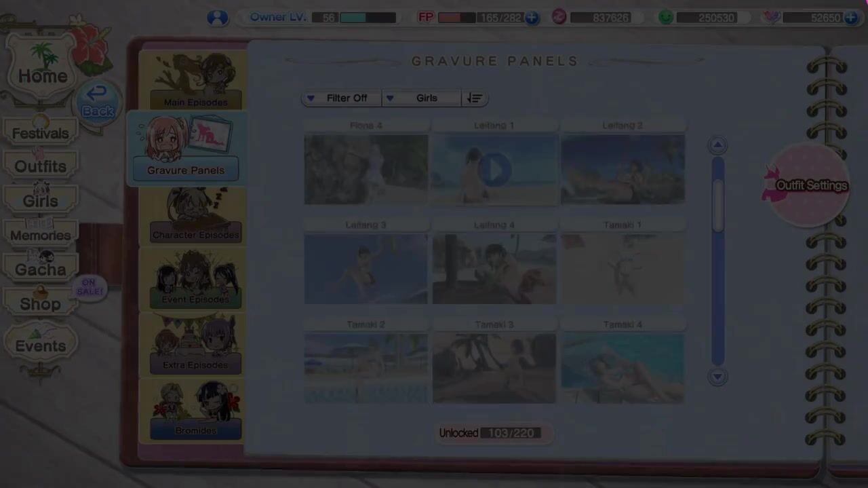Viewport: 868px width, 488px height.
Task: Open the Main Episodes tab
Action: pos(195,83)
